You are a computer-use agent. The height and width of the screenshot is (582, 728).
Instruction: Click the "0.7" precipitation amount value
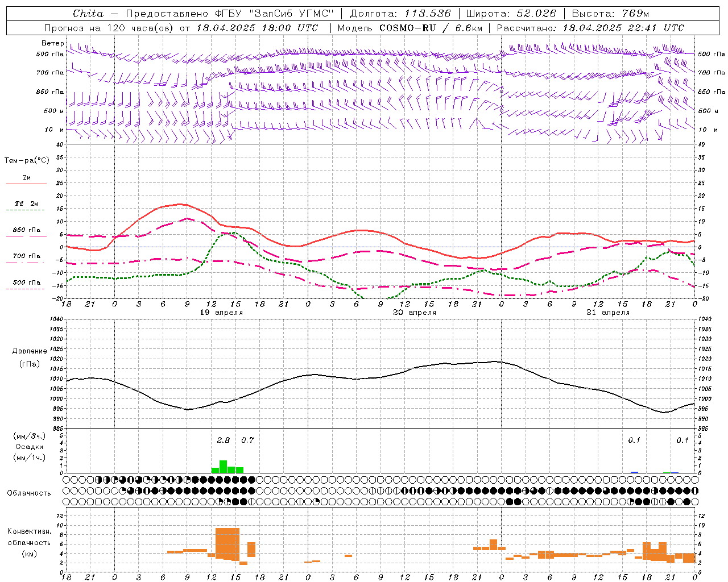[x=247, y=440]
